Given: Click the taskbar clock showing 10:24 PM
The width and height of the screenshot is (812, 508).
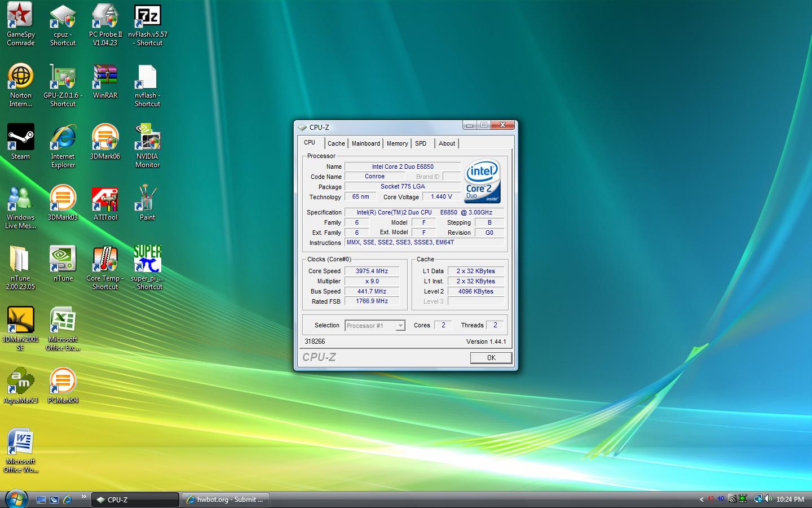Looking at the screenshot, I should pos(790,500).
